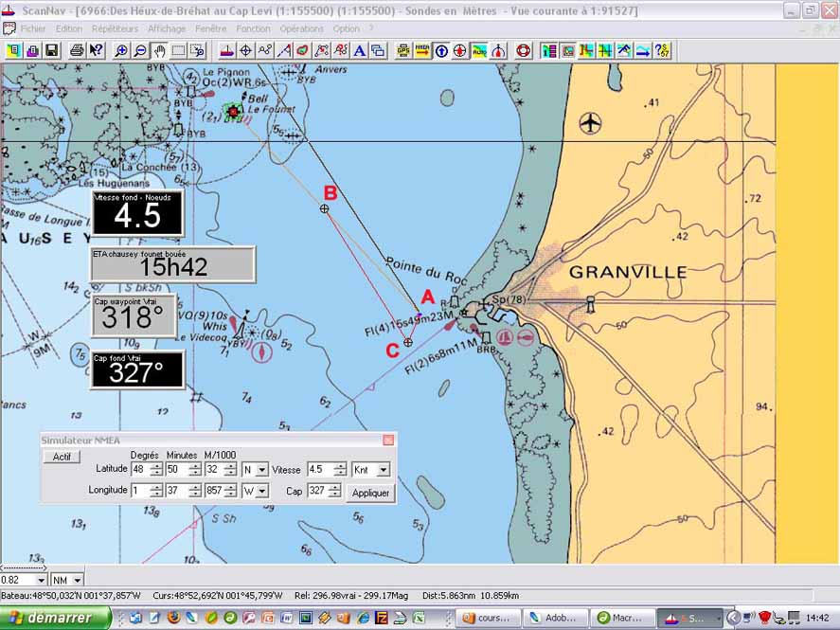Click the Vitesse fond speed display panel
The height and width of the screenshot is (630, 840).
138,212
